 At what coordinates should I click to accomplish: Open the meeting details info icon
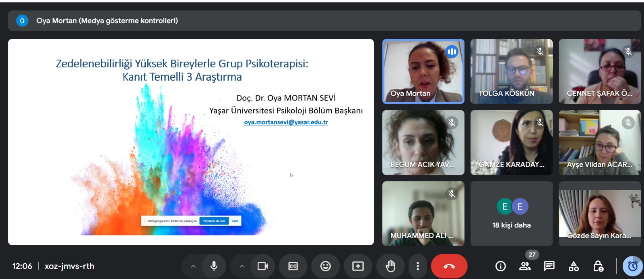pos(500,266)
